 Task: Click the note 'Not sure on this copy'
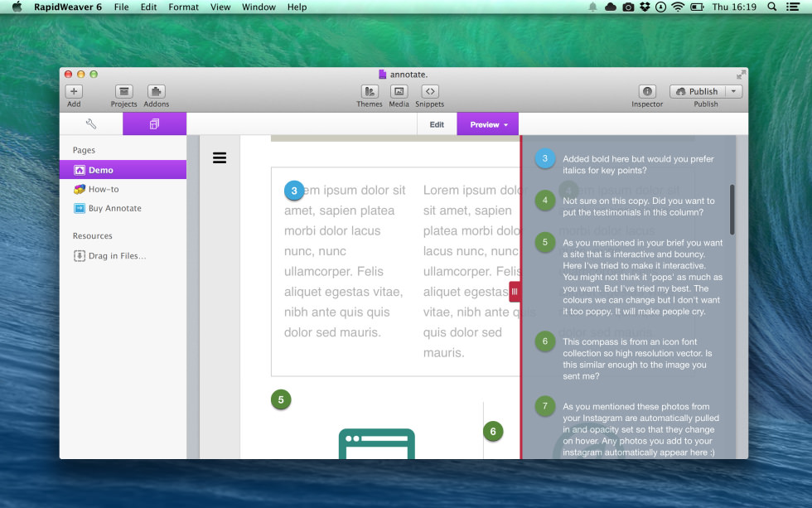639,206
